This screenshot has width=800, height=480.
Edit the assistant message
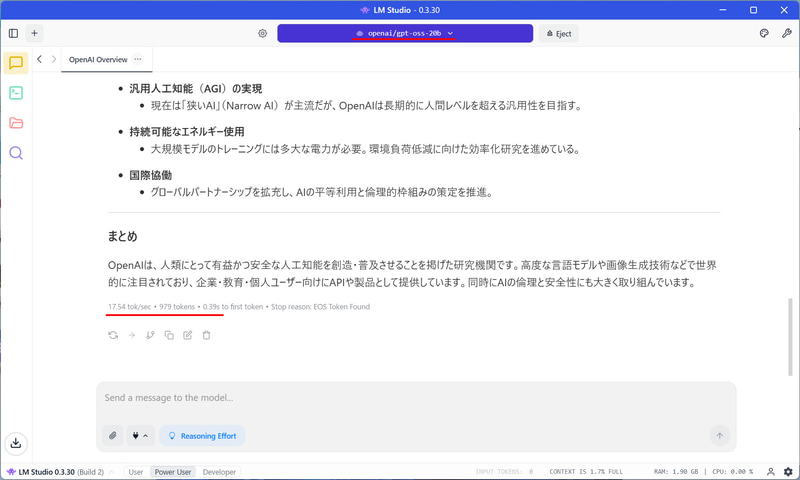pyautogui.click(x=188, y=335)
